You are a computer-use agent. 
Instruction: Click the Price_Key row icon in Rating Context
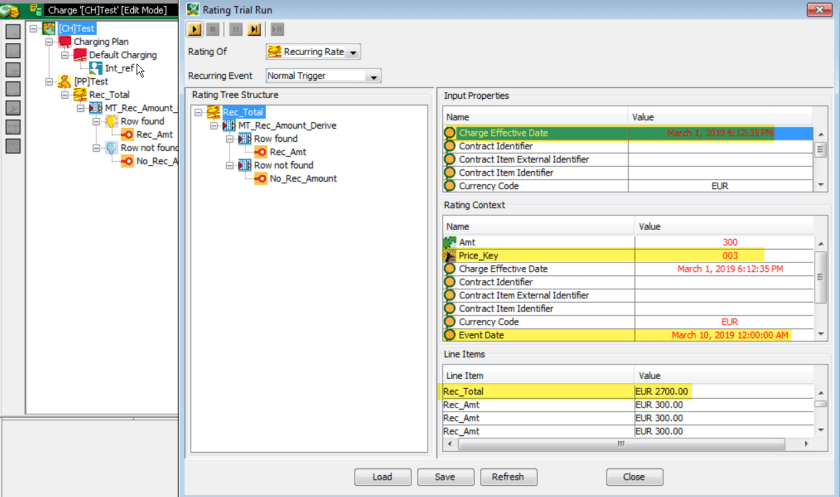coord(450,256)
